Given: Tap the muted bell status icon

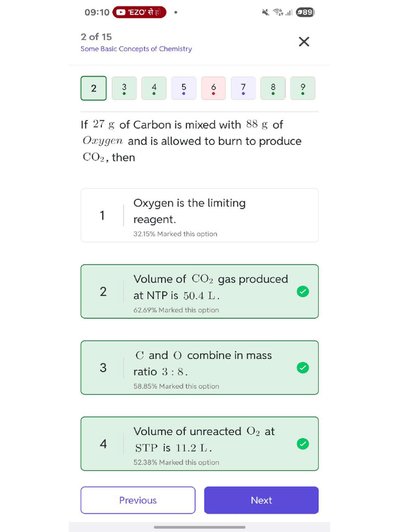Looking at the screenshot, I should 266,12.
